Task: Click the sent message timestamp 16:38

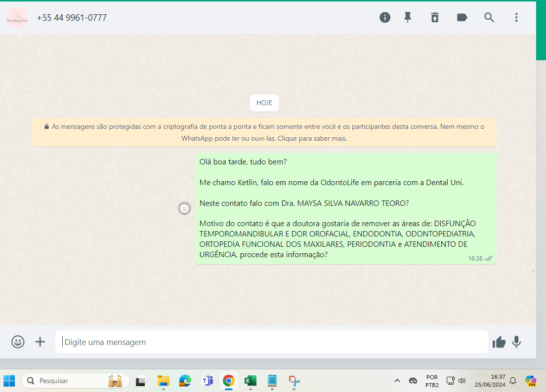Action: pyautogui.click(x=475, y=258)
